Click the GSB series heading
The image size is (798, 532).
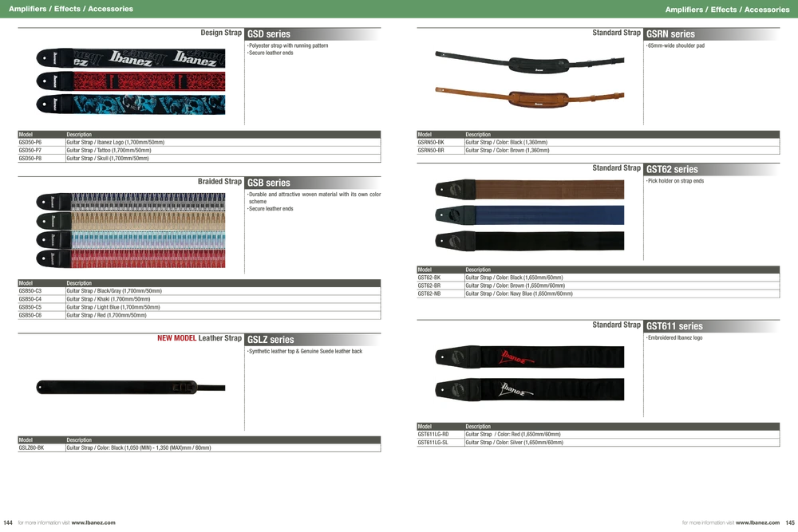click(269, 183)
